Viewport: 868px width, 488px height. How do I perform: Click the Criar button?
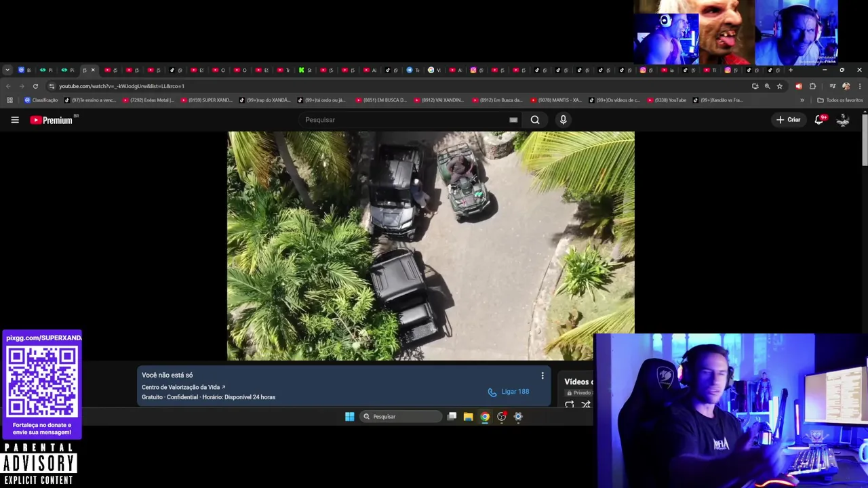coord(789,120)
